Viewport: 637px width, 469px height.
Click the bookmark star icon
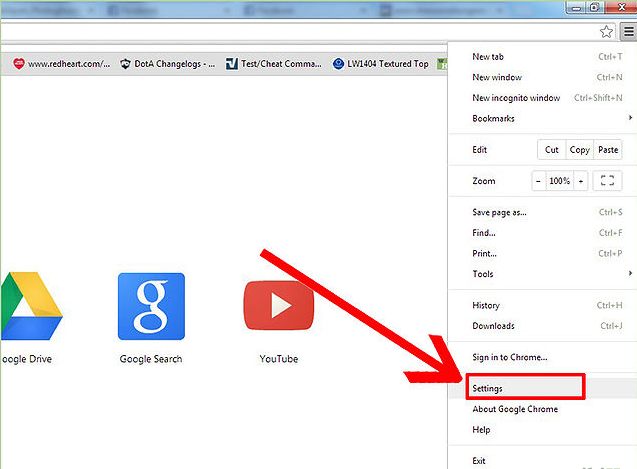(x=606, y=32)
